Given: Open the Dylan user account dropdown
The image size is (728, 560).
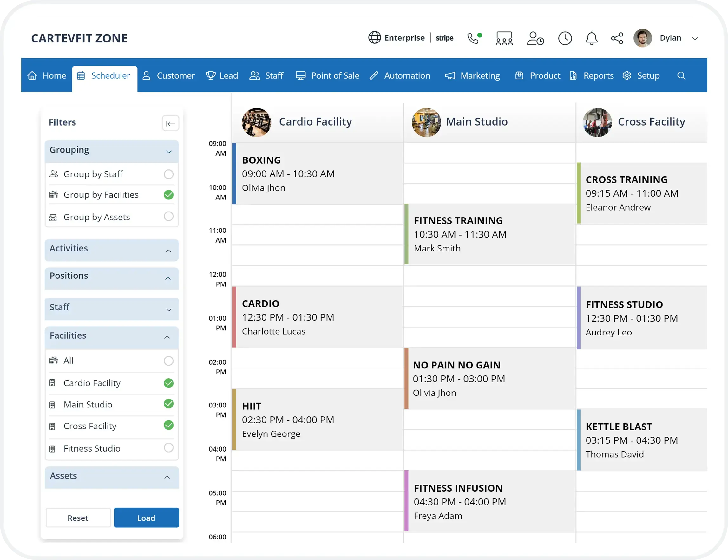Looking at the screenshot, I should 695,39.
